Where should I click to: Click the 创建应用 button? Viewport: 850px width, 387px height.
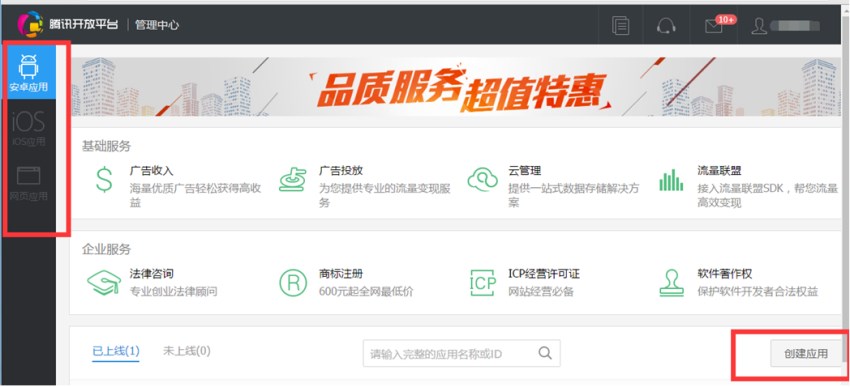coord(806,354)
